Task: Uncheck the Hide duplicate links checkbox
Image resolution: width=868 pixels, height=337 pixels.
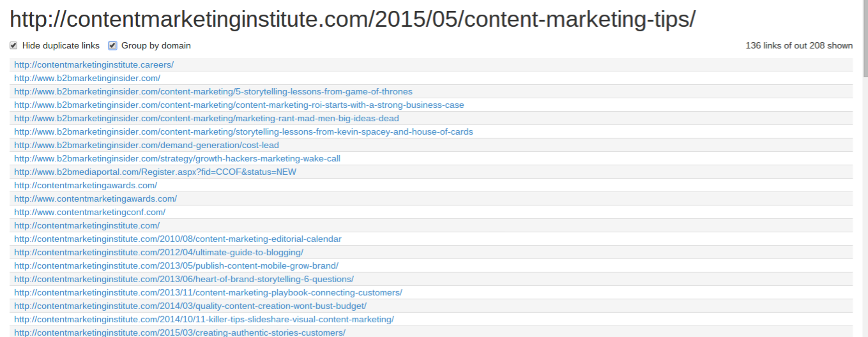Action: pyautogui.click(x=13, y=45)
